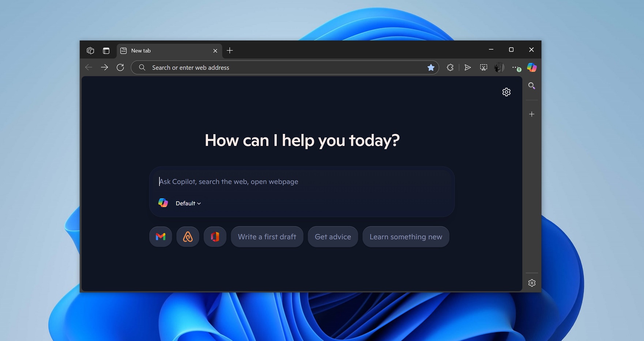644x341 pixels.
Task: Open a new tab with the plus button
Action: click(230, 50)
